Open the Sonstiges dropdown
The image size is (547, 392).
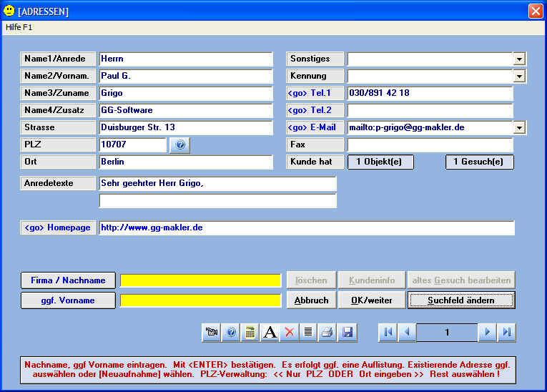point(519,59)
